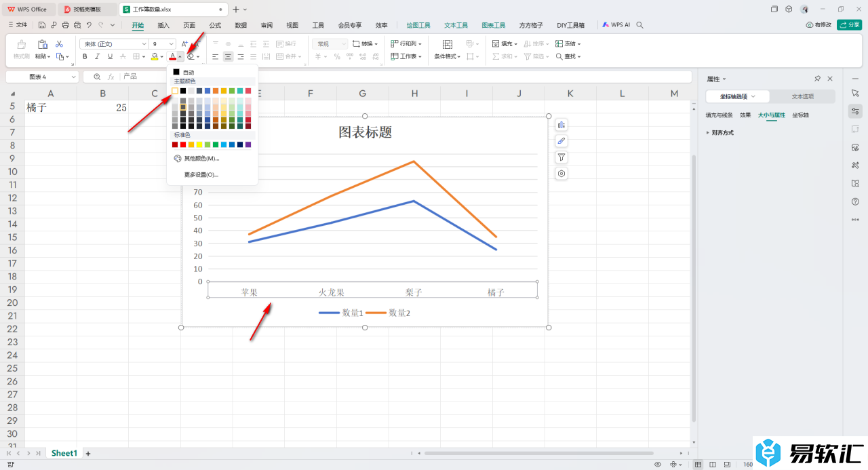
Task: Open the 文件 menu
Action: [18, 24]
